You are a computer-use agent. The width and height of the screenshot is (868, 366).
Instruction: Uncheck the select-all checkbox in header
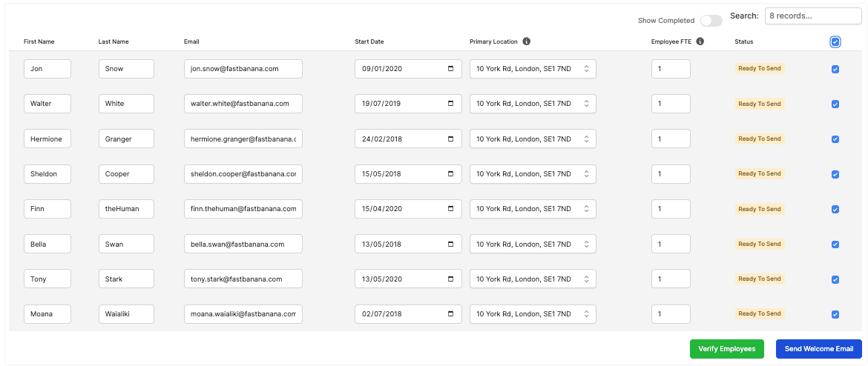pos(835,42)
